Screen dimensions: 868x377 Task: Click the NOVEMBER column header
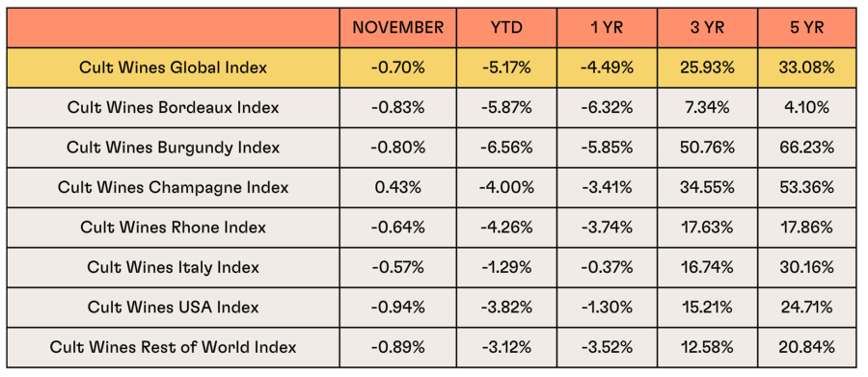coord(398,28)
